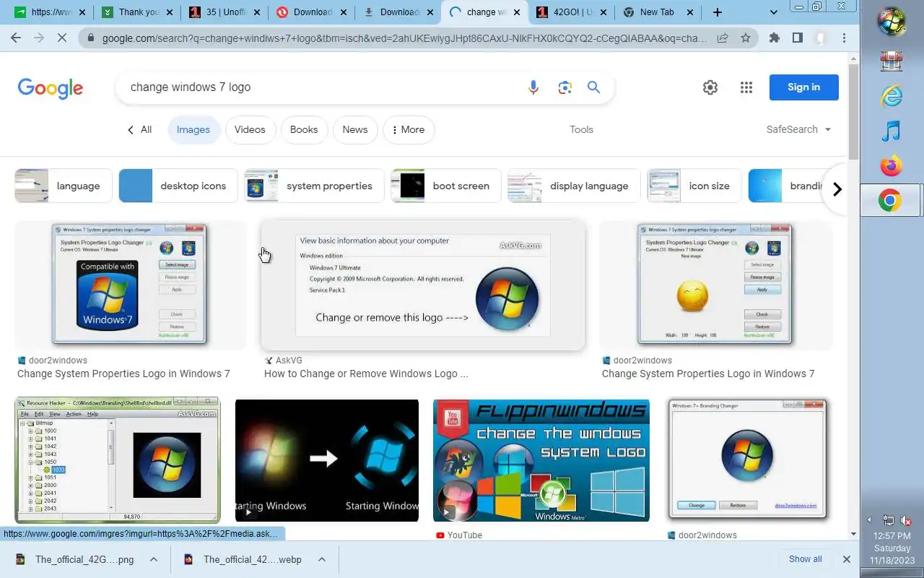Image resolution: width=924 pixels, height=578 pixels.
Task: Launch Internet Explorer from taskbar
Action: 892,95
